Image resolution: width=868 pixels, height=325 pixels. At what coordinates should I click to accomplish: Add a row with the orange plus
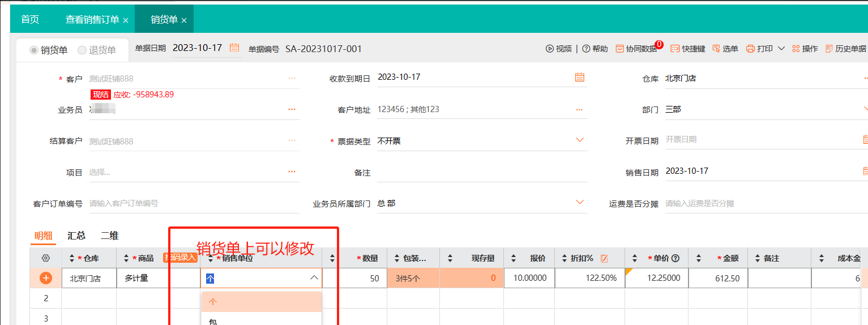[x=46, y=278]
